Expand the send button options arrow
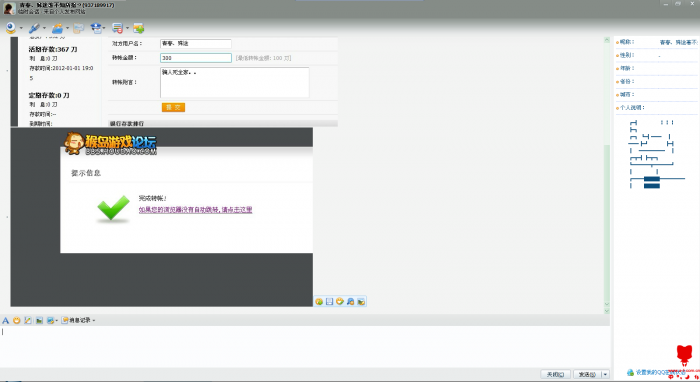 pos(605,374)
